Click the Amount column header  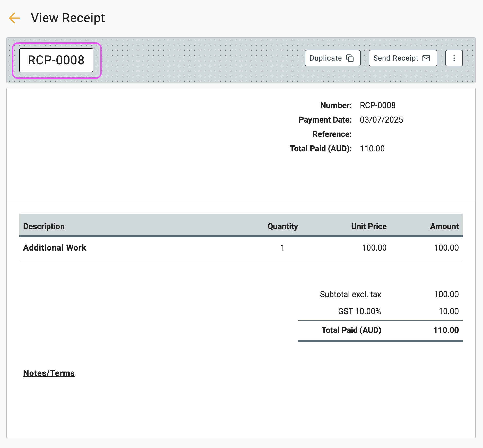click(444, 226)
